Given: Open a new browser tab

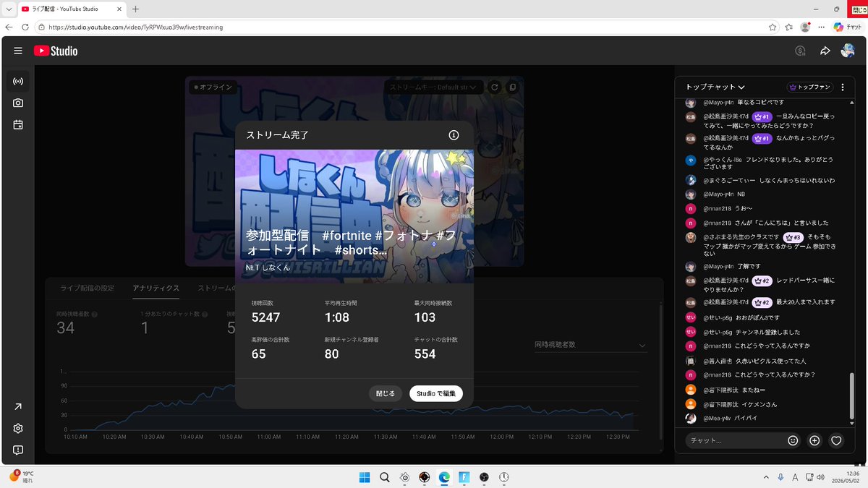Looking at the screenshot, I should pyautogui.click(x=135, y=9).
